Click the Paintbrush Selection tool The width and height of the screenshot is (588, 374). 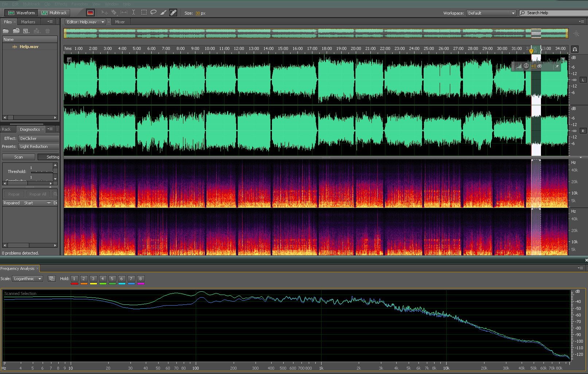163,13
